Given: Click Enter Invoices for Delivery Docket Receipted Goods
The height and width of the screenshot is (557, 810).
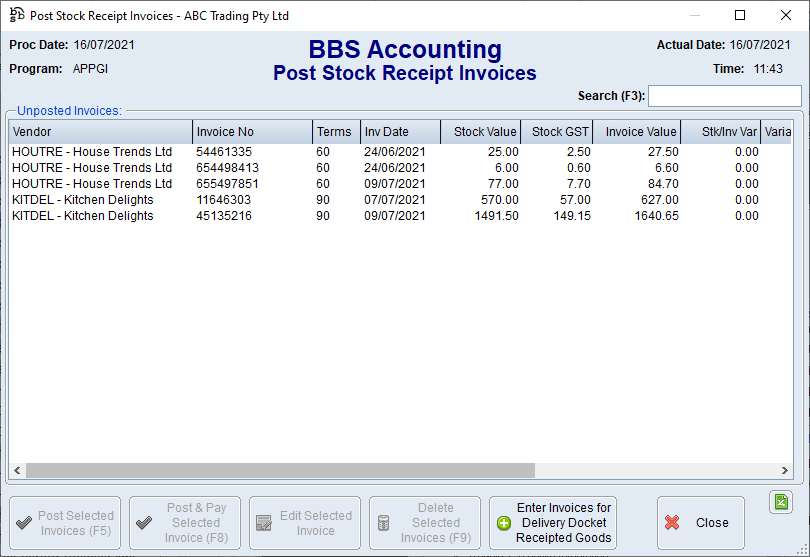Looking at the screenshot, I should tap(553, 523).
